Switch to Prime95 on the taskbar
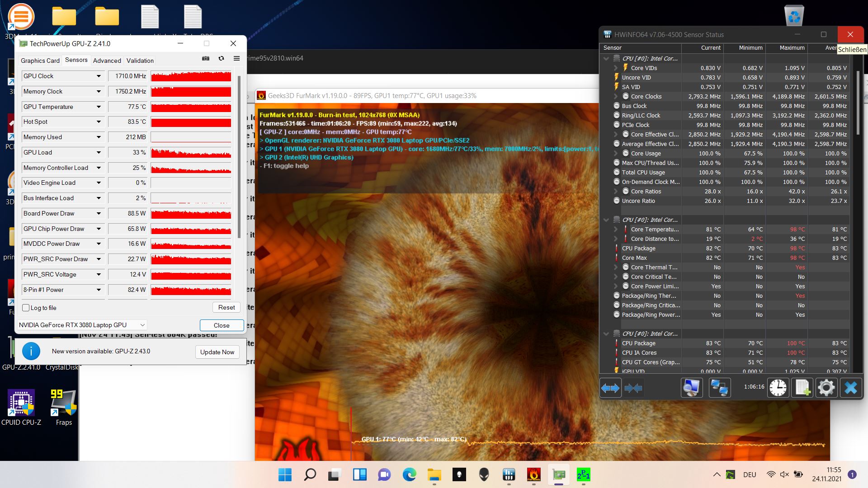868x488 pixels. [583, 475]
